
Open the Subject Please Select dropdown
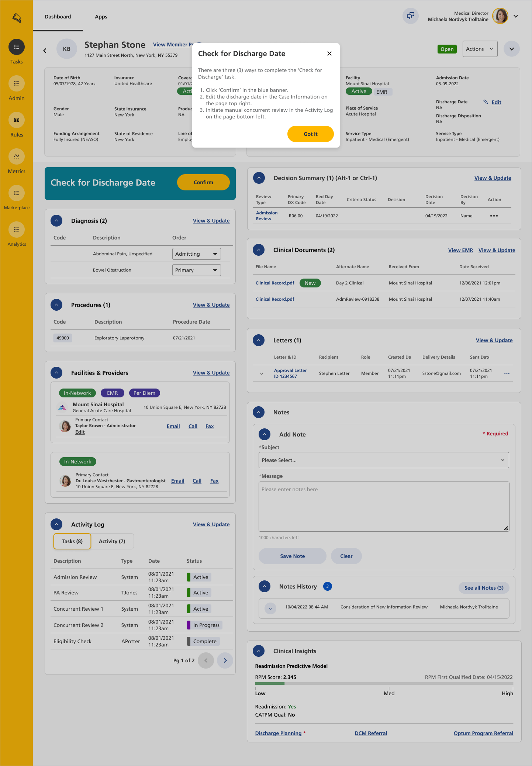coord(384,460)
